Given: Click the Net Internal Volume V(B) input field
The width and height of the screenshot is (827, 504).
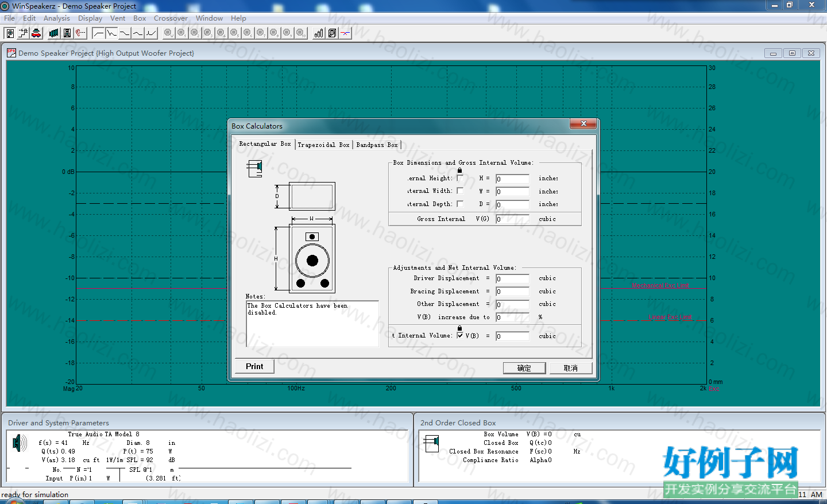Looking at the screenshot, I should point(512,336).
